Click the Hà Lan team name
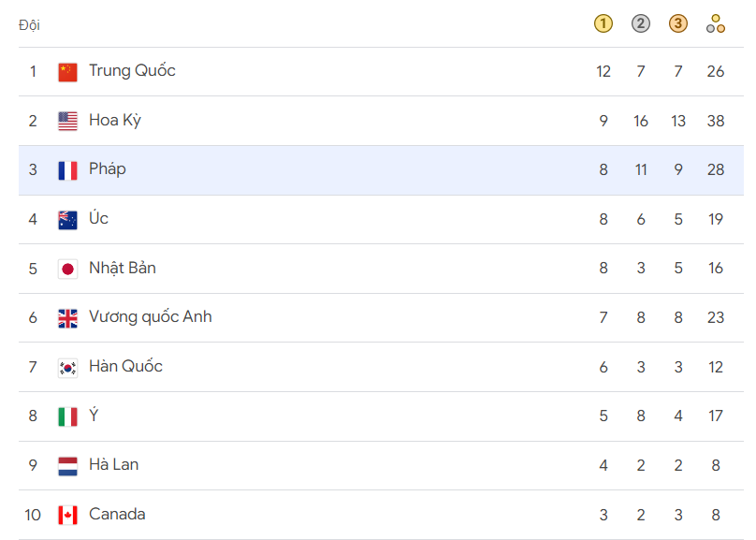The width and height of the screenshot is (756, 540). [114, 465]
